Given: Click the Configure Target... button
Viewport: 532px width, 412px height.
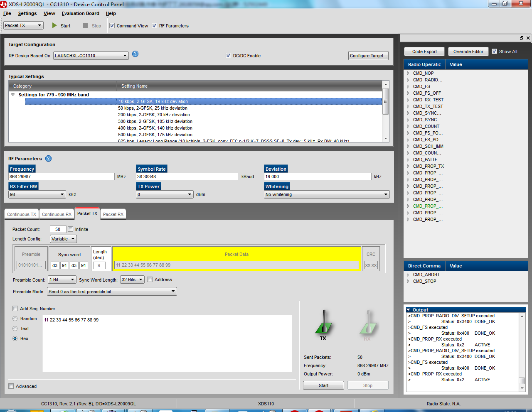Looking at the screenshot, I should click(x=368, y=56).
